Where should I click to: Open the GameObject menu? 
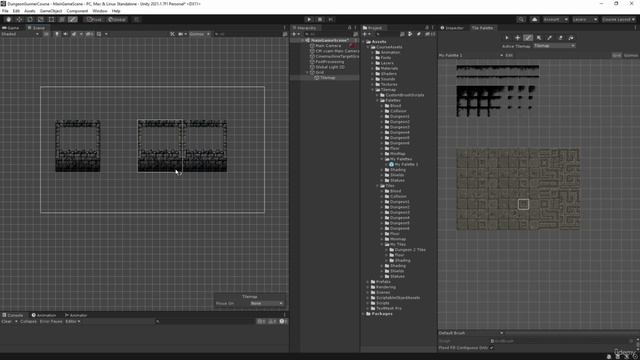pyautogui.click(x=51, y=11)
